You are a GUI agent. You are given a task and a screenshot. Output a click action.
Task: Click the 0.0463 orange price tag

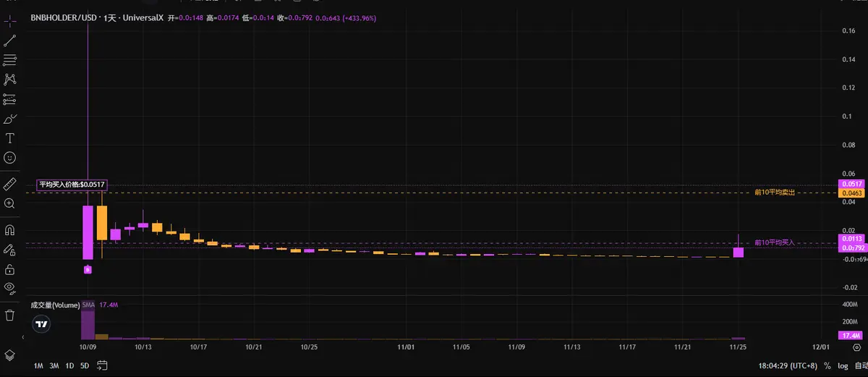point(851,193)
